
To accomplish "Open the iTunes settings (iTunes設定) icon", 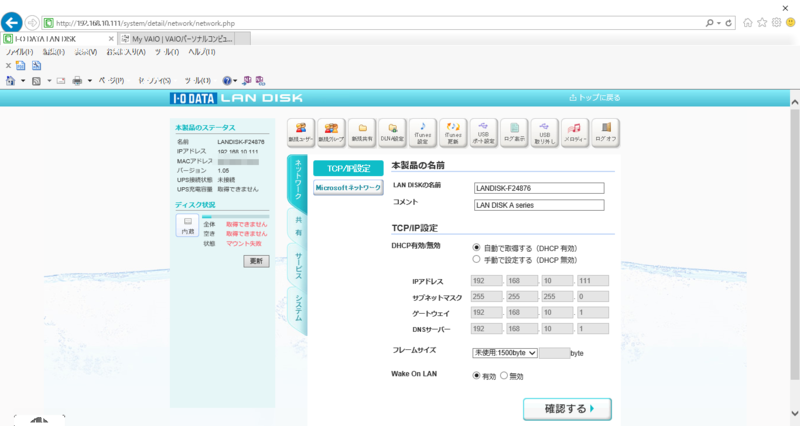I will coord(422,133).
